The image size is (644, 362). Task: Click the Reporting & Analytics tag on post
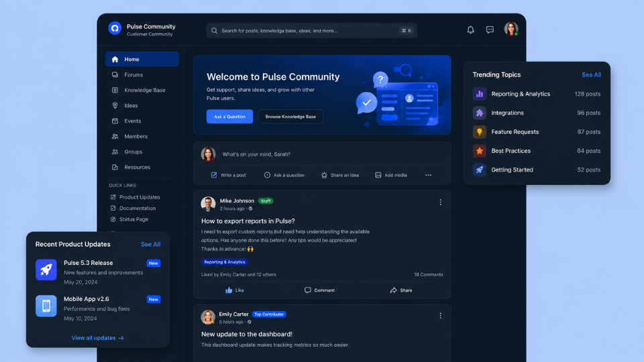tap(225, 262)
